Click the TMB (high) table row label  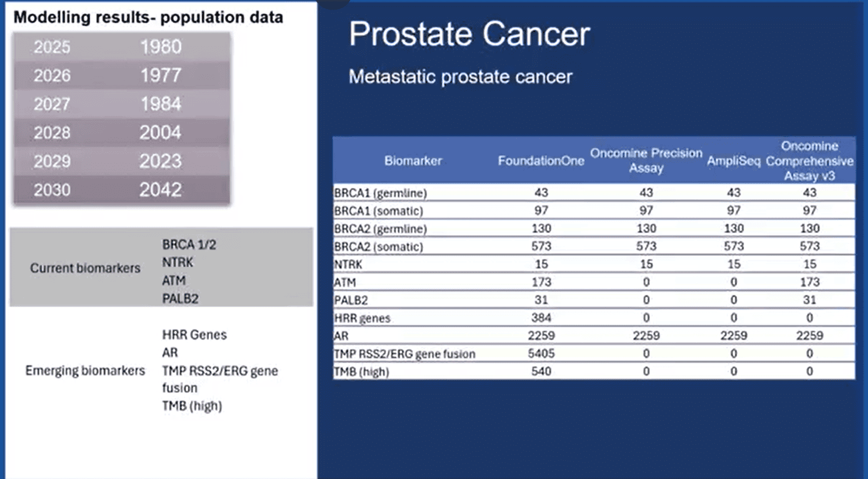(361, 372)
